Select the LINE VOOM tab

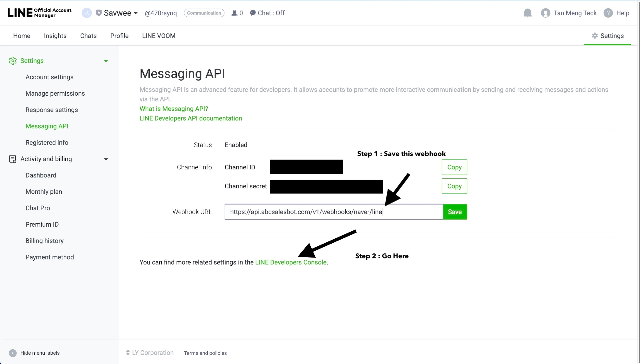point(159,36)
